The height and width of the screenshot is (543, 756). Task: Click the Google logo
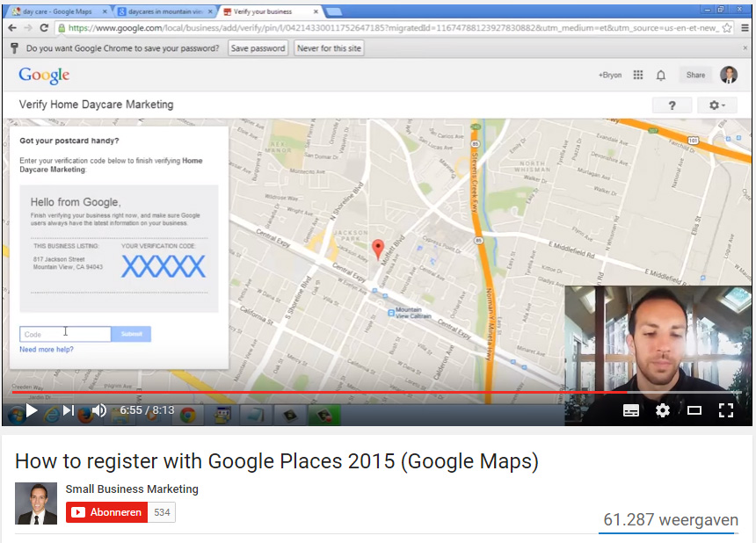44,76
